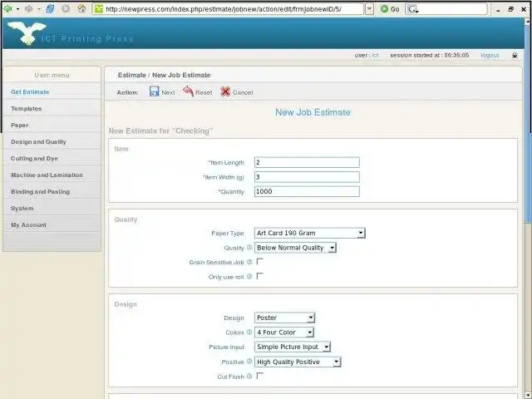
Task: Click the greyed forward arrow icon
Action: point(29,9)
